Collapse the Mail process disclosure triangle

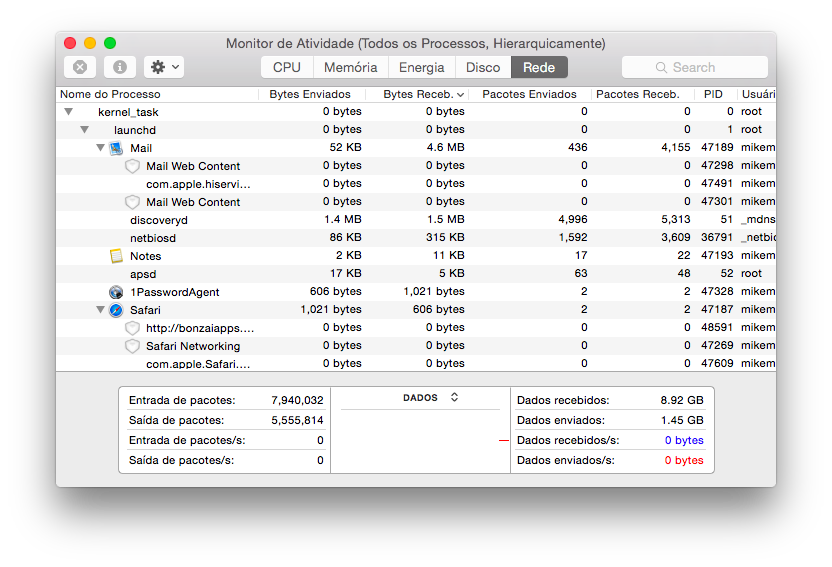[100, 147]
